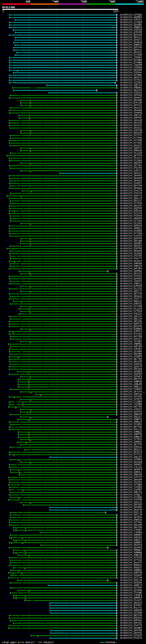This screenshot has height=644, width=146.
Task: Select the UniRef100_Q9SWE9 entry
Action: tap(131, 371)
